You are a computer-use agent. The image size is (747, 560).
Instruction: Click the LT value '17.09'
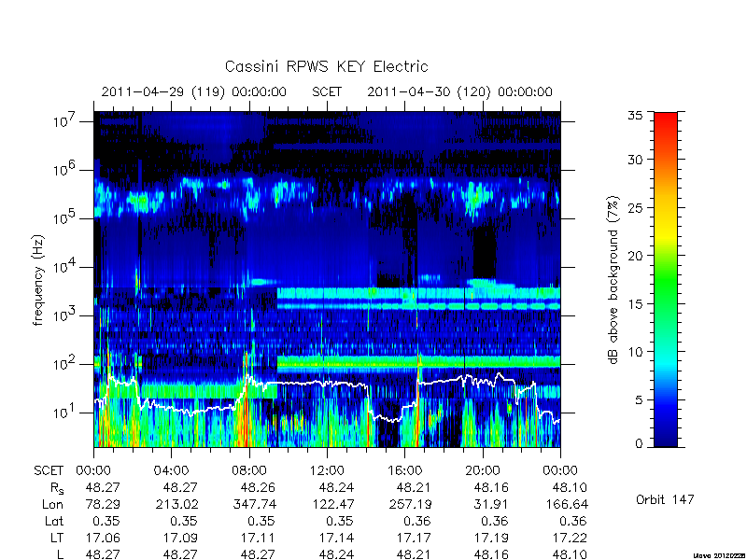[180, 538]
